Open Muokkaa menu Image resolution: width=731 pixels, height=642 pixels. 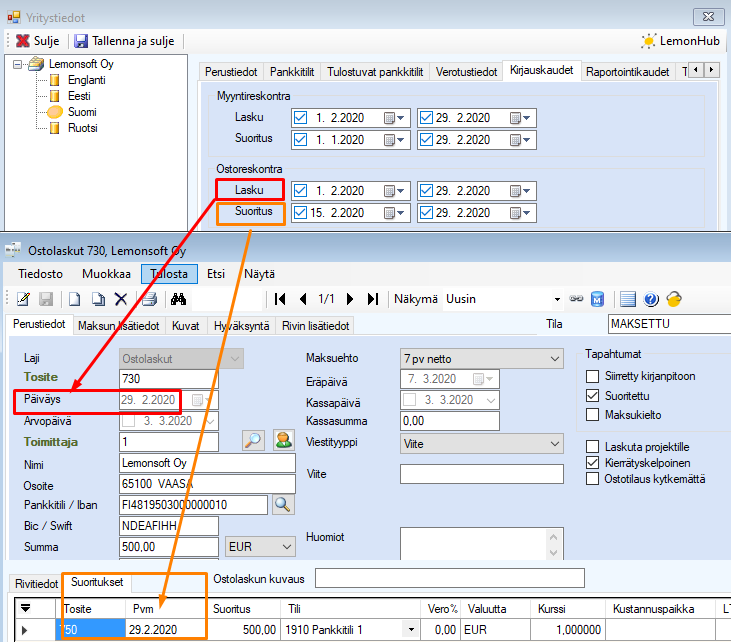coord(106,274)
